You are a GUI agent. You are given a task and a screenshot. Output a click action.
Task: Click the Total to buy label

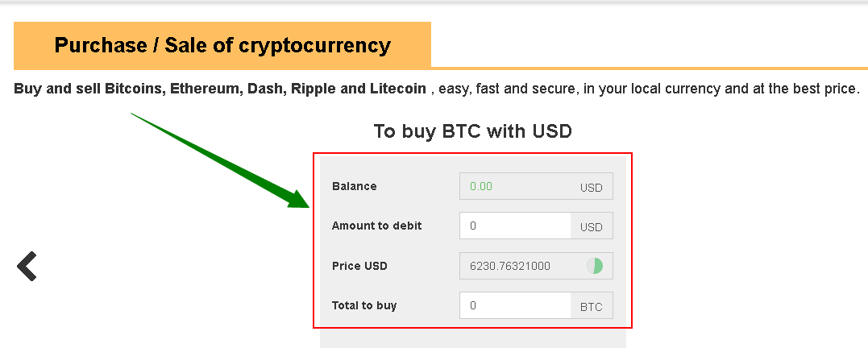tap(364, 305)
